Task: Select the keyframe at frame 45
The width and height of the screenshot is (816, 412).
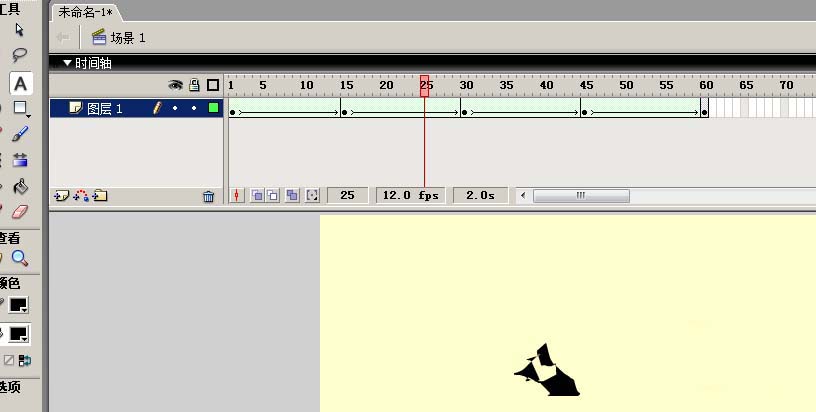Action: click(584, 112)
